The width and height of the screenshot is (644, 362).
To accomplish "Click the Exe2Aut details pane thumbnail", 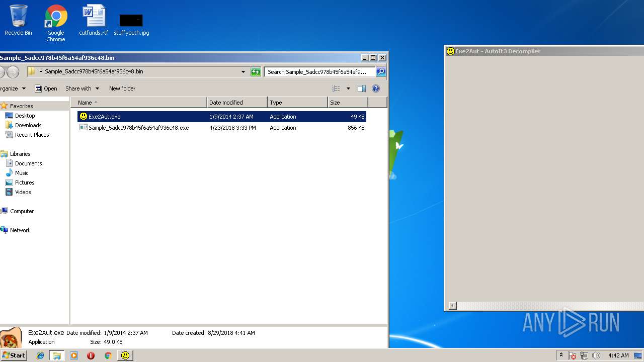I will point(11,337).
